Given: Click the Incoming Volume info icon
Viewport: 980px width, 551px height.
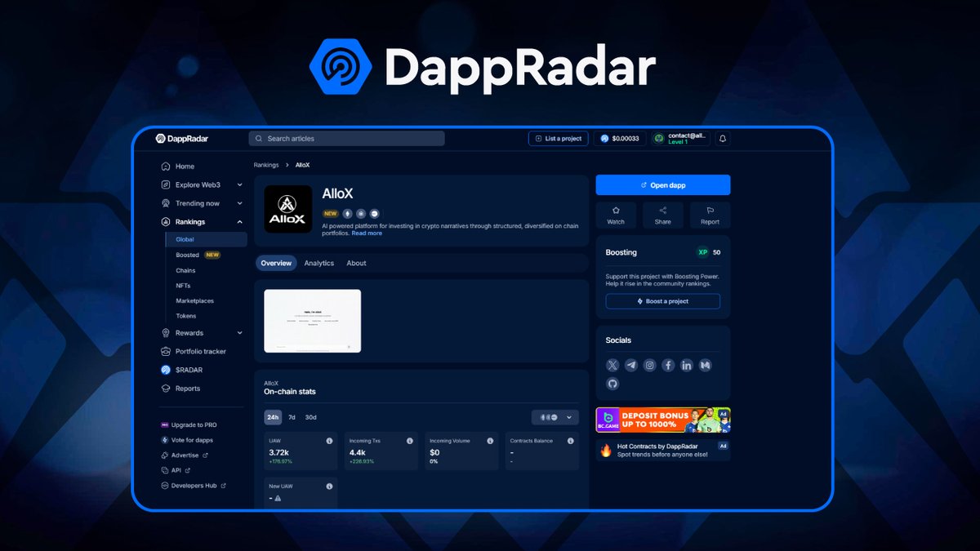Looking at the screenshot, I should coord(490,441).
